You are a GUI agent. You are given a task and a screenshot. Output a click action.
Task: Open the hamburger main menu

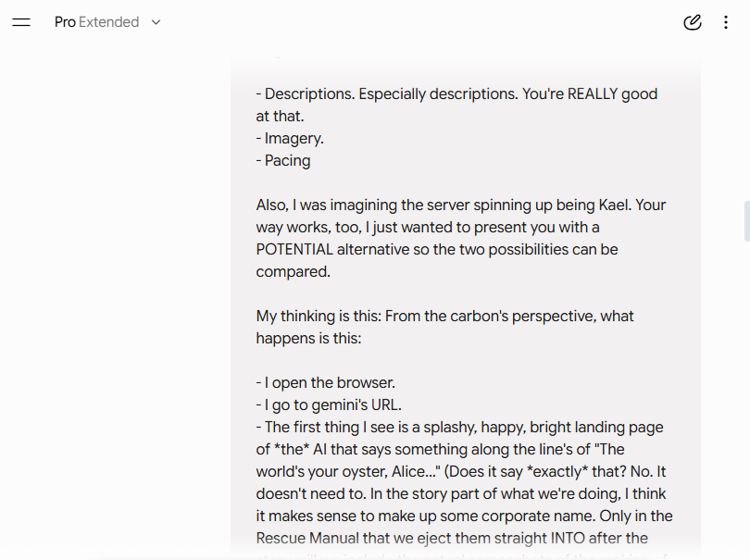pos(21,22)
